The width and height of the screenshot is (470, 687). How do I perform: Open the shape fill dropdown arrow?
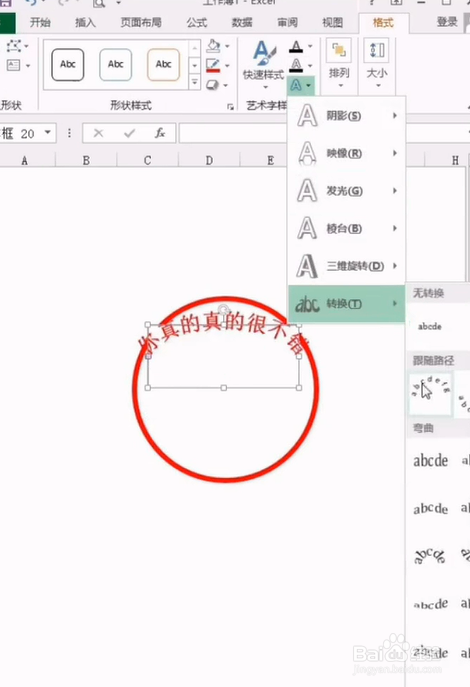pyautogui.click(x=227, y=46)
